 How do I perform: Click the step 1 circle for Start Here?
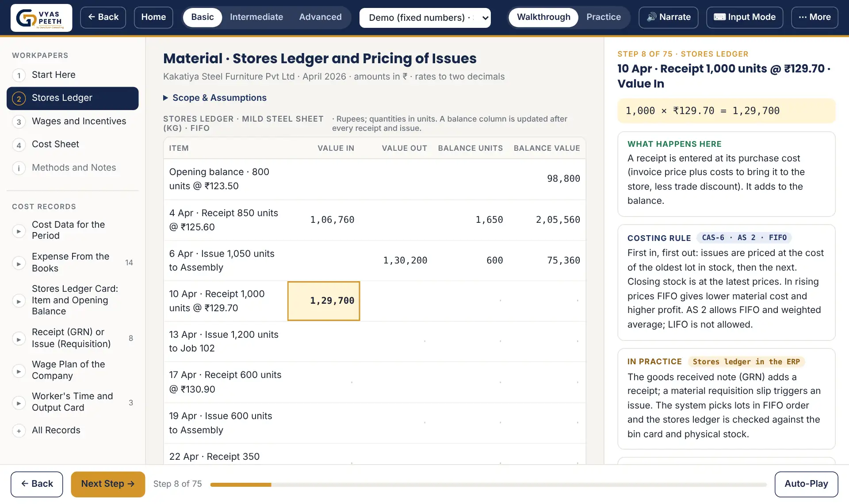point(19,75)
